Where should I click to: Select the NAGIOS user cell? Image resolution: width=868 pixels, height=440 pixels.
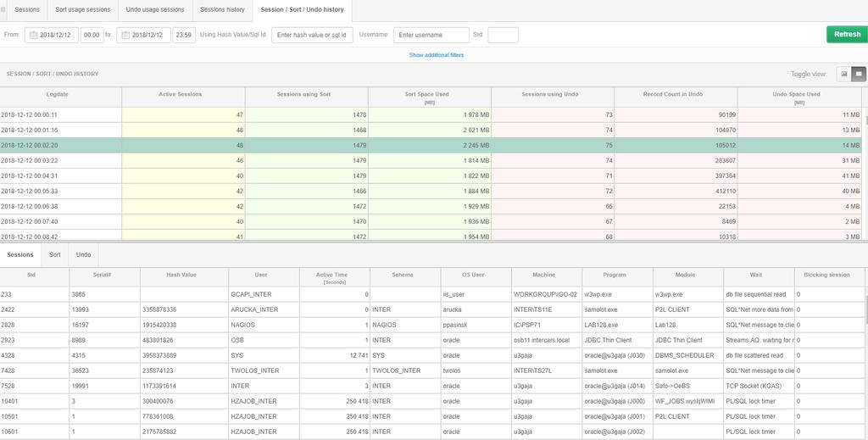[x=264, y=325]
